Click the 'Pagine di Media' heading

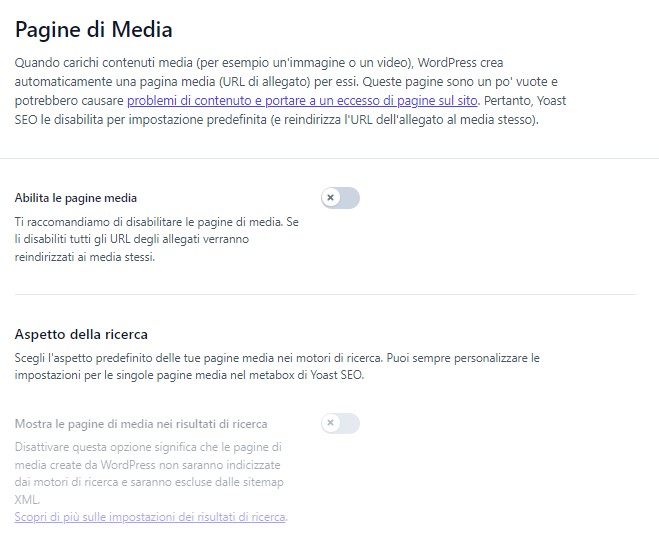tap(93, 29)
